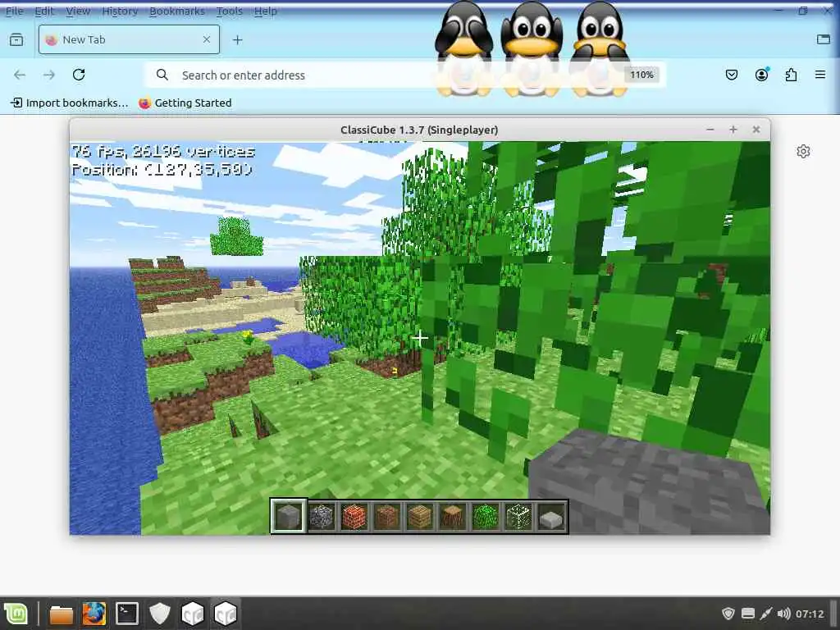Image resolution: width=840 pixels, height=630 pixels.
Task: Reload the current browser page
Action: point(79,75)
